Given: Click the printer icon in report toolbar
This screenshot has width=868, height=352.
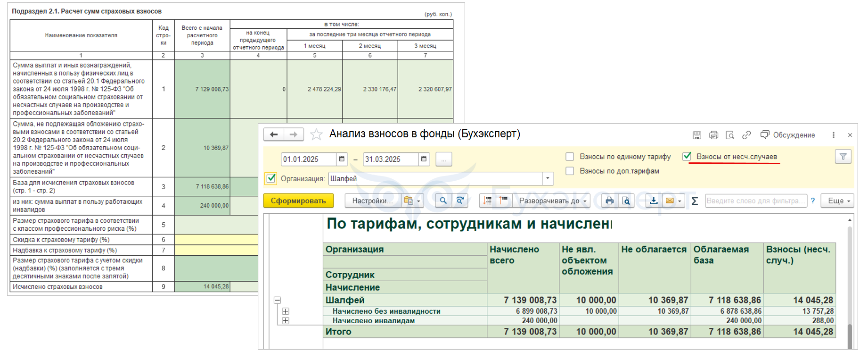Looking at the screenshot, I should coord(609,201).
